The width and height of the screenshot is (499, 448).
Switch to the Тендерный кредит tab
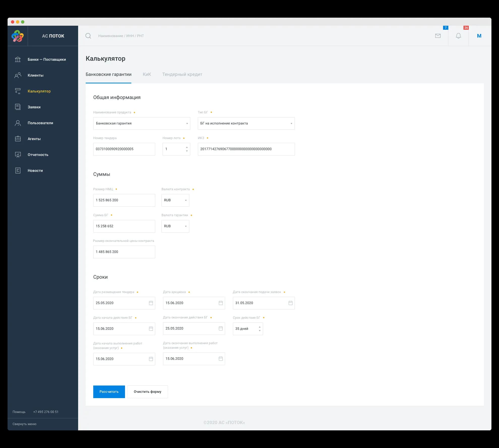(182, 74)
